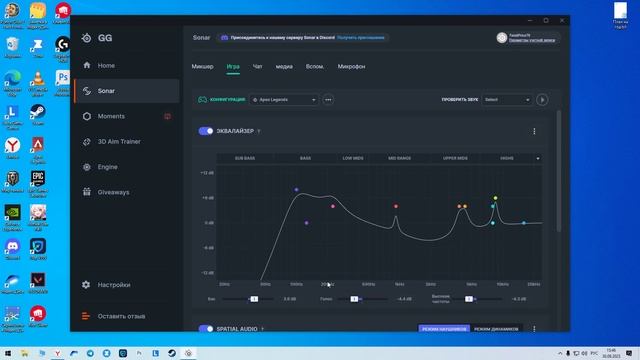Click the Engine gear icon in the sidebar

point(87,167)
